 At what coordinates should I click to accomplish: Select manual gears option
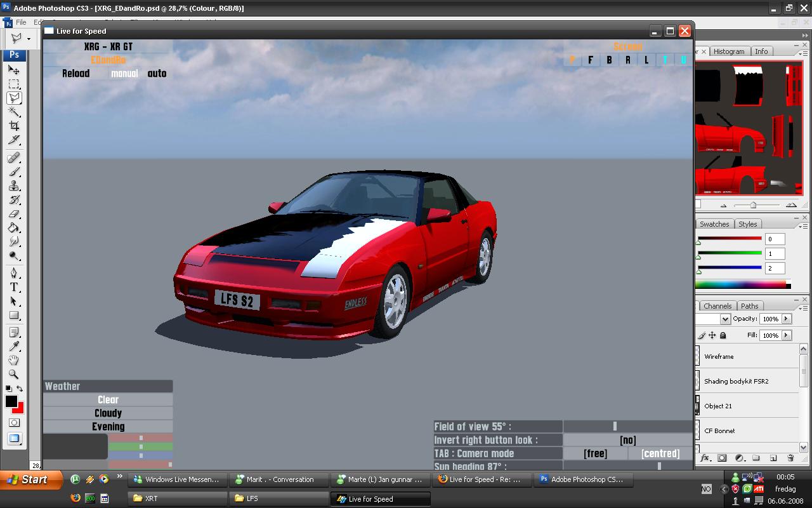tap(124, 74)
